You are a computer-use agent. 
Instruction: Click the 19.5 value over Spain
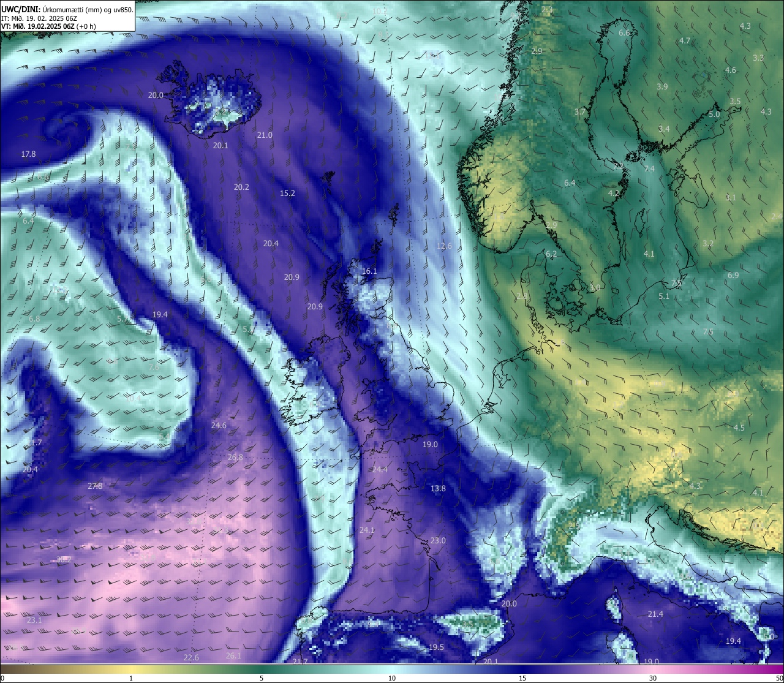point(436,647)
